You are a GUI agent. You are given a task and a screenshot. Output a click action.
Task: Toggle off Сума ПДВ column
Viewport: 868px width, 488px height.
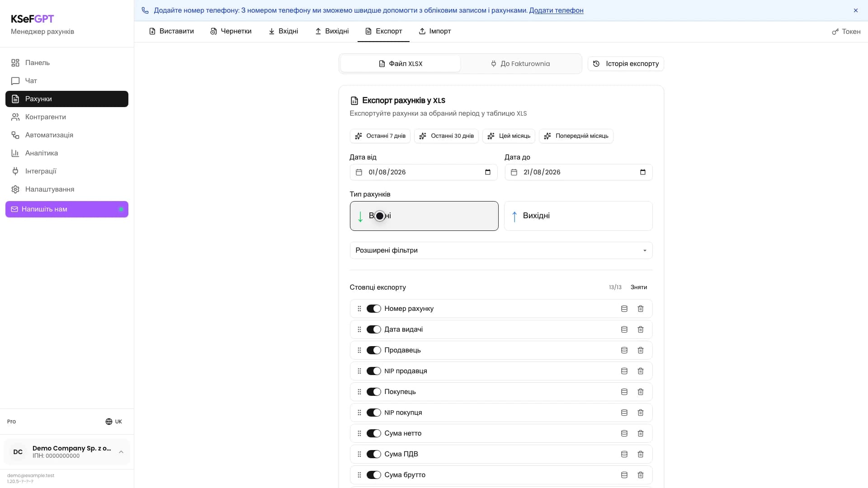click(x=374, y=454)
